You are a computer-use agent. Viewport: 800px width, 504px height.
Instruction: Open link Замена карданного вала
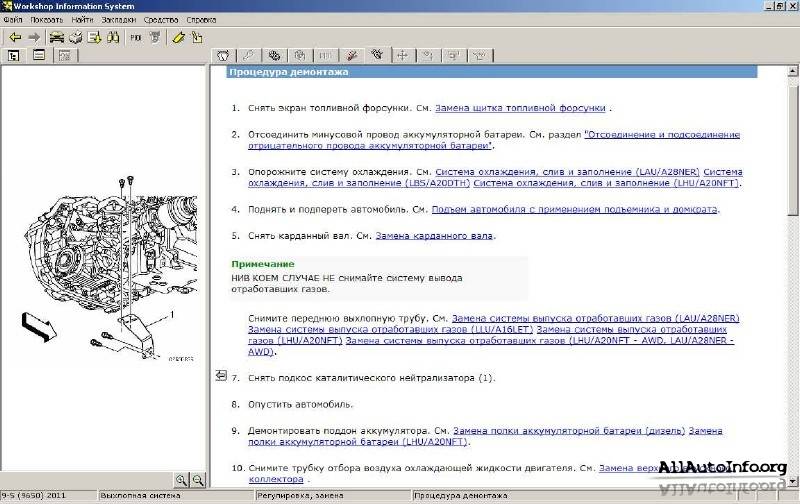[434, 236]
